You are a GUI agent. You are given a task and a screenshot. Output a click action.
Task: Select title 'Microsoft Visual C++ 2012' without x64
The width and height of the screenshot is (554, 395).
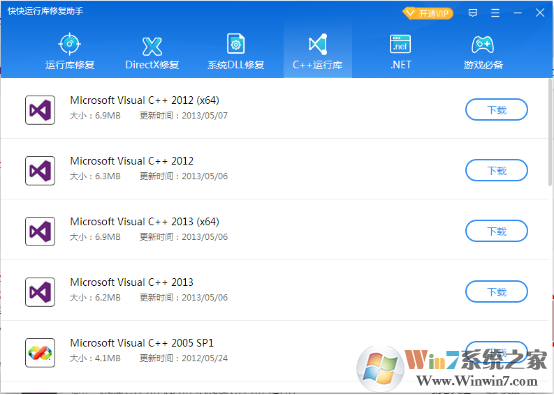coord(131,161)
